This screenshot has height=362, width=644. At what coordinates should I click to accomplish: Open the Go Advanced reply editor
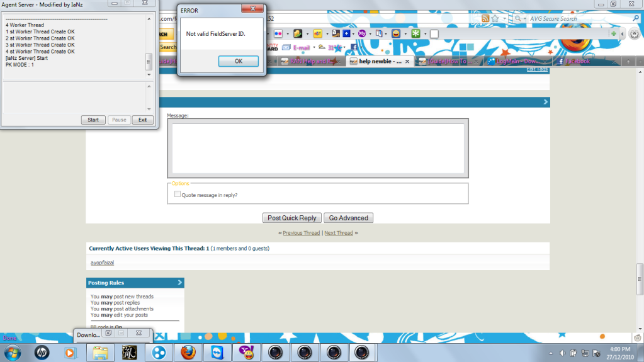[x=348, y=218]
